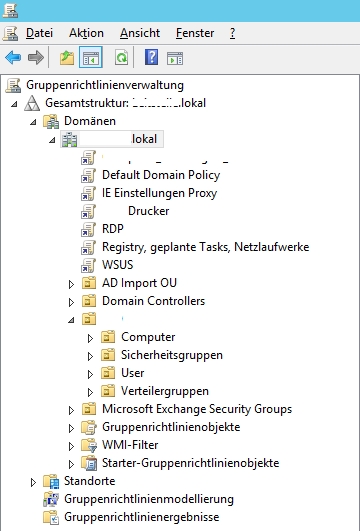This screenshot has width=360, height=531.
Task: Select the Verteilergruppen label
Action: (x=165, y=391)
